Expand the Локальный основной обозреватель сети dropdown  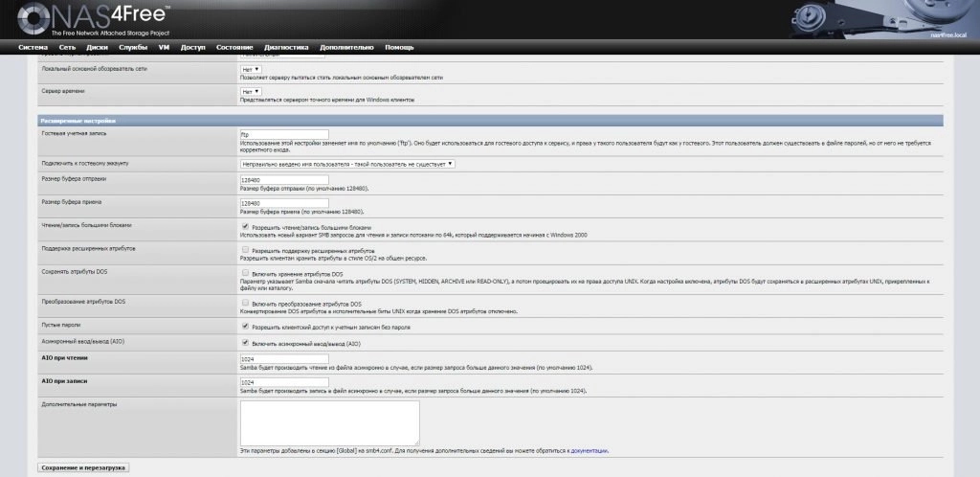250,70
